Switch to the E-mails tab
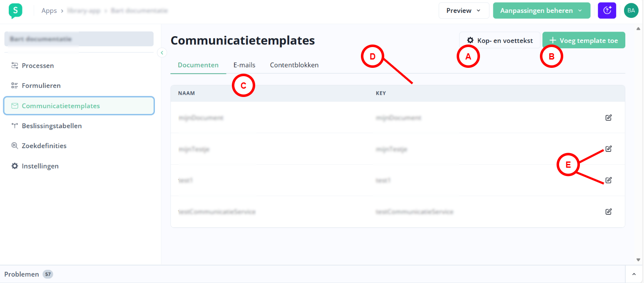Image resolution: width=644 pixels, height=283 pixels. 244,65
